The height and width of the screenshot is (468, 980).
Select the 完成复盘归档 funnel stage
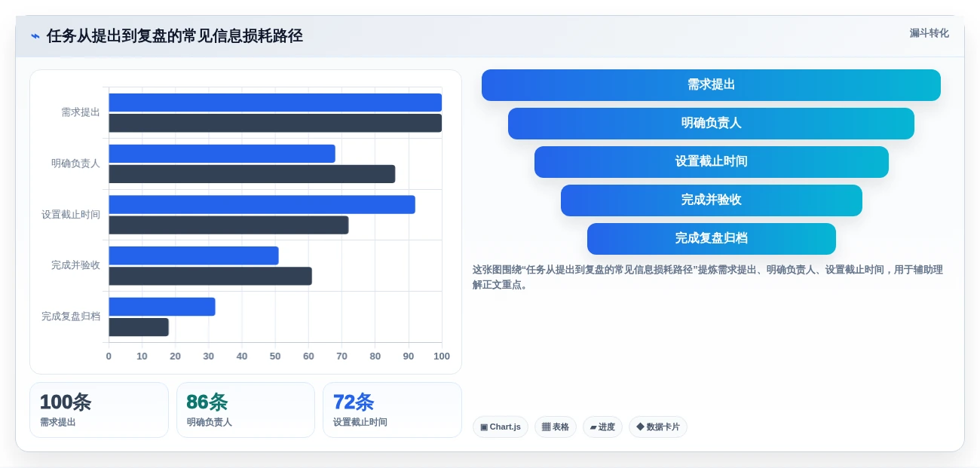click(711, 239)
